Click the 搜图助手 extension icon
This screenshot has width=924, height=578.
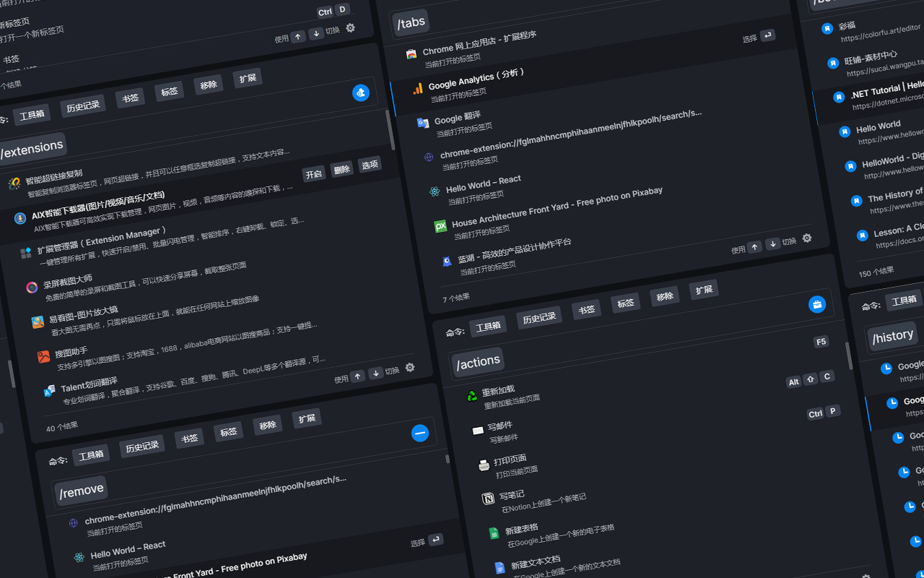[x=43, y=356]
